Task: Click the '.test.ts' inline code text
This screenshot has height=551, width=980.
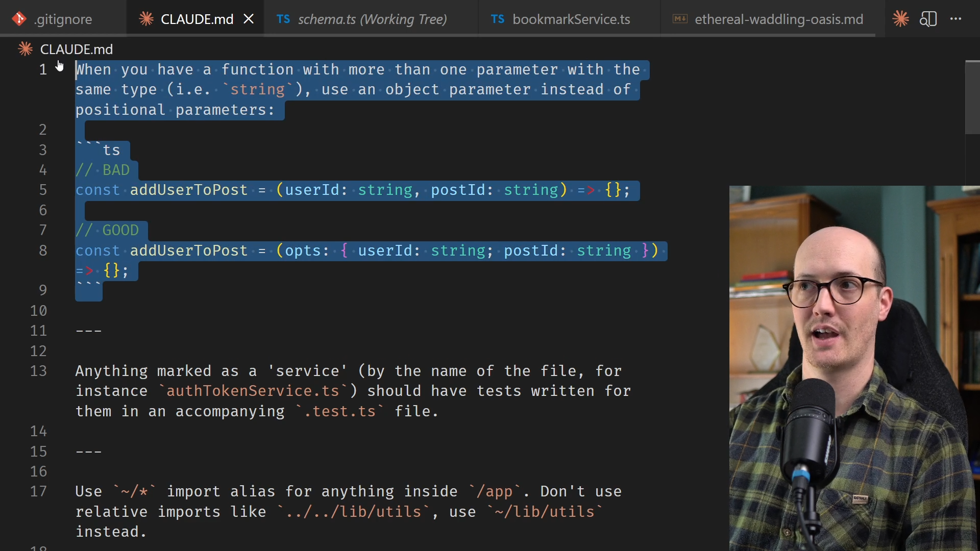Action: click(339, 411)
